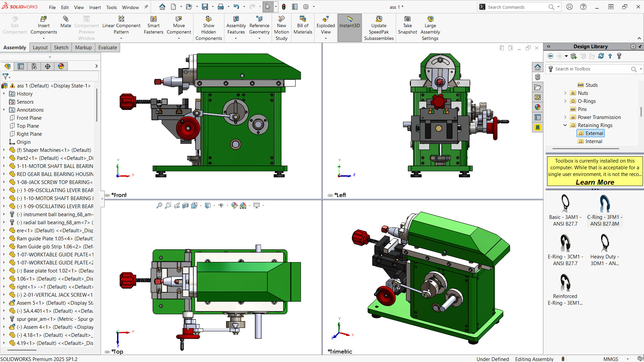This screenshot has height=362, width=644.
Task: Expand the History tree node
Action: click(4, 94)
